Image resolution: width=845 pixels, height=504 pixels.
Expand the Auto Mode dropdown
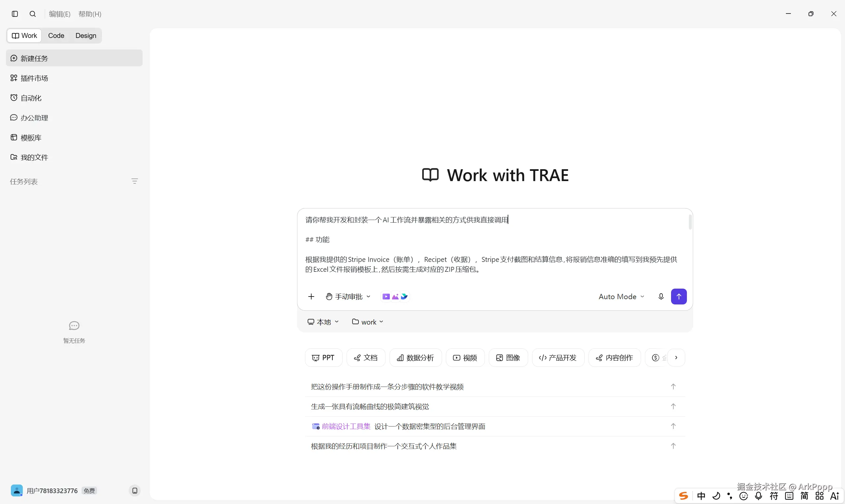[x=622, y=297]
